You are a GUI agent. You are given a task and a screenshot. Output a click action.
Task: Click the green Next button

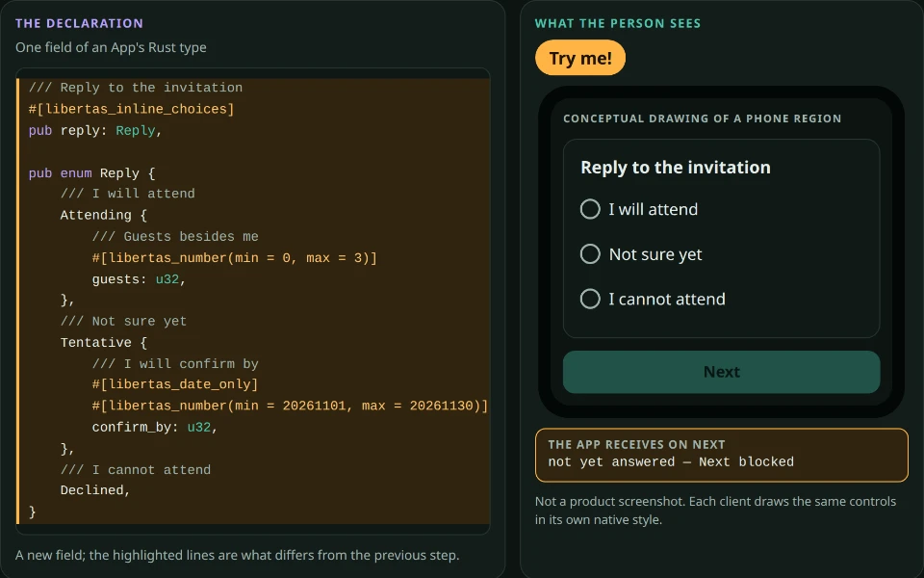(x=721, y=372)
